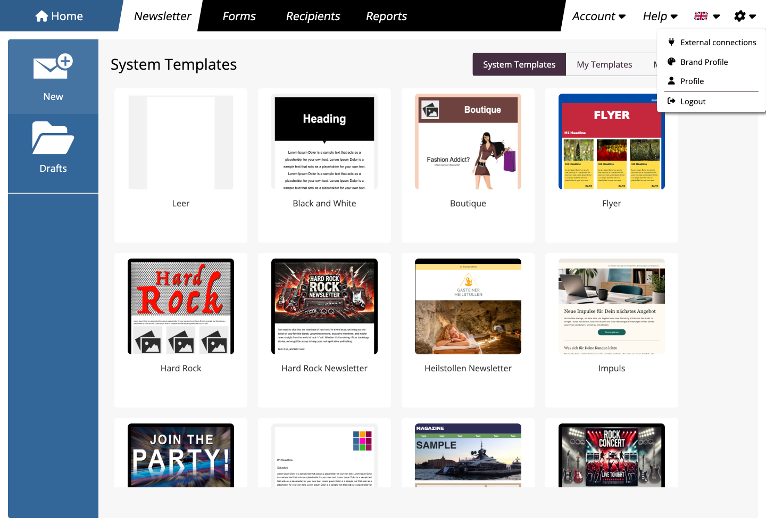
Task: Select the Leer blank template thumbnail
Action: point(181,142)
